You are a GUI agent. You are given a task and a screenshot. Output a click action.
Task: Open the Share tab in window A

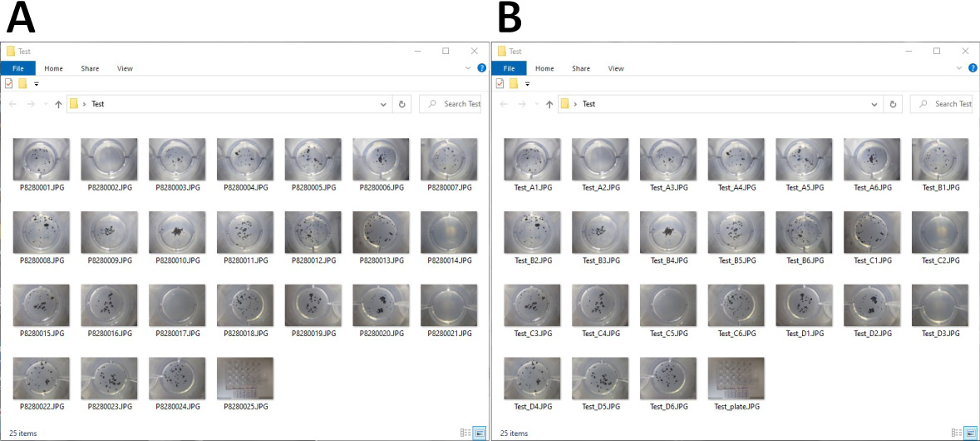[x=90, y=68]
